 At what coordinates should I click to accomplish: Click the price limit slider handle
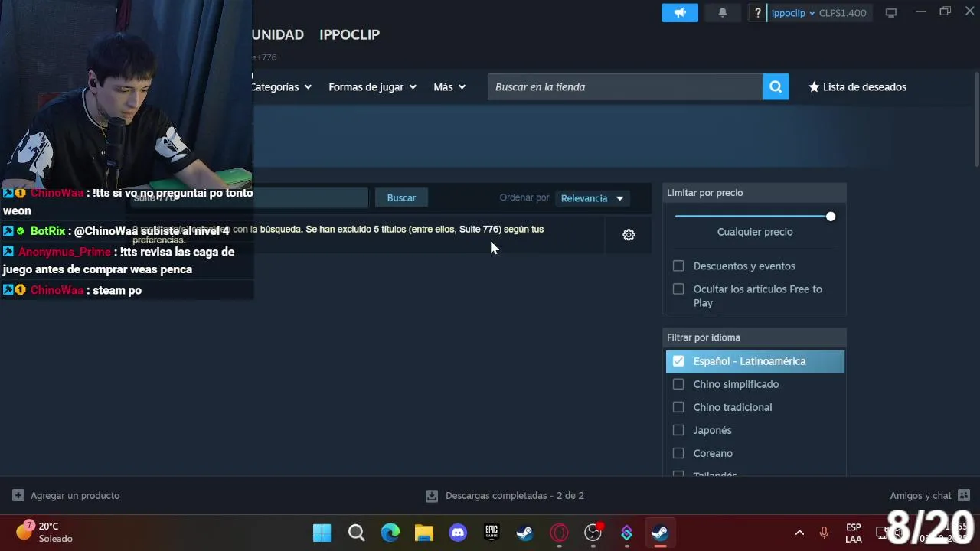831,217
